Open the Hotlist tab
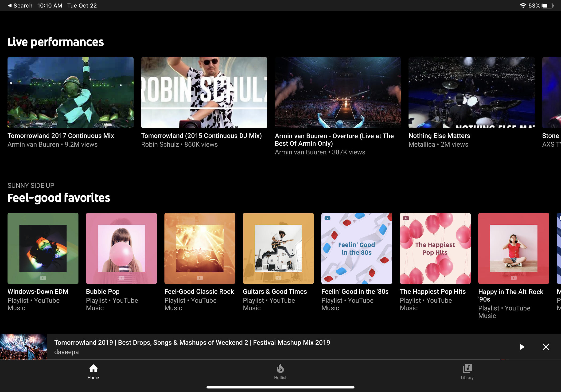Screen dimensions: 561x392 click(x=280, y=372)
